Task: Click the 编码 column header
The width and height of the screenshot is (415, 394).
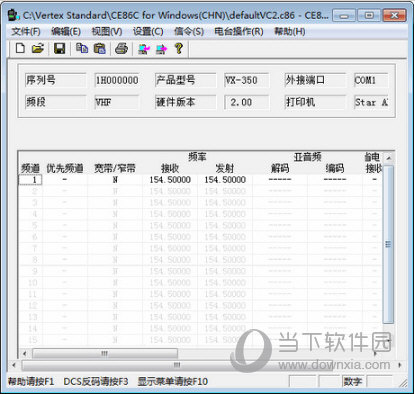Action: [x=335, y=168]
